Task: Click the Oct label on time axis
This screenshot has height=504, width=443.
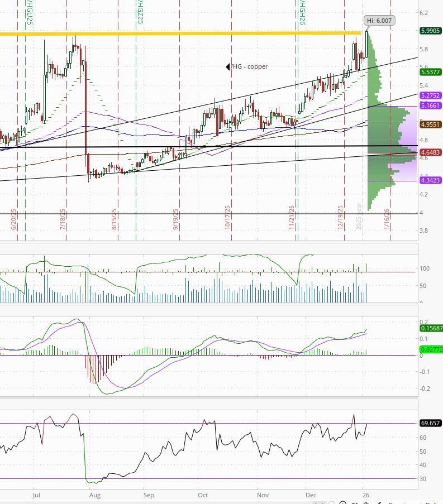Action: point(203,495)
